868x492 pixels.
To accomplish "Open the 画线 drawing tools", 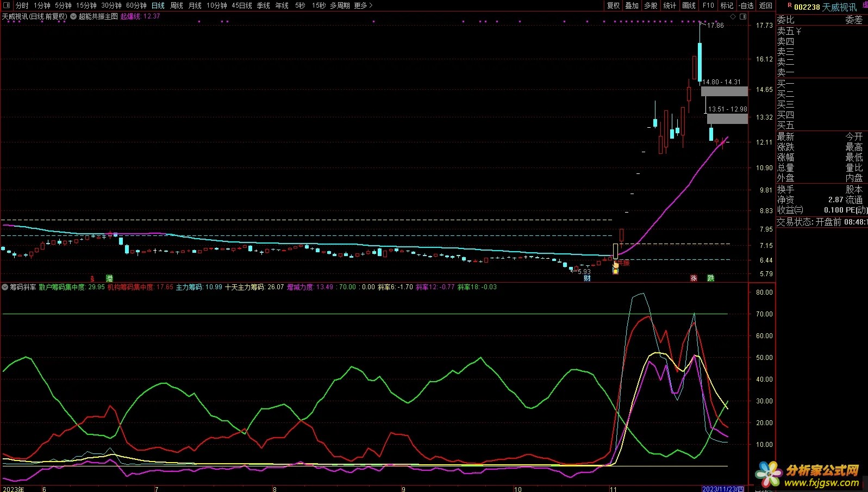I will click(689, 5).
